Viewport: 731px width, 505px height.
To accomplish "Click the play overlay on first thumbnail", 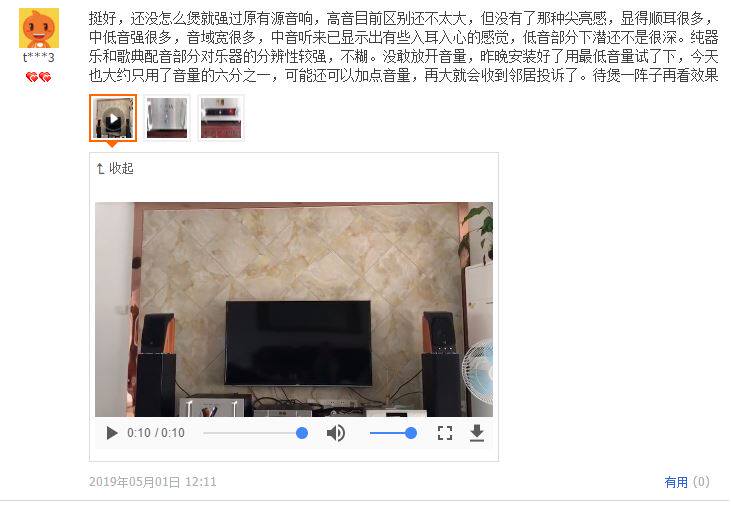I will [x=113, y=119].
